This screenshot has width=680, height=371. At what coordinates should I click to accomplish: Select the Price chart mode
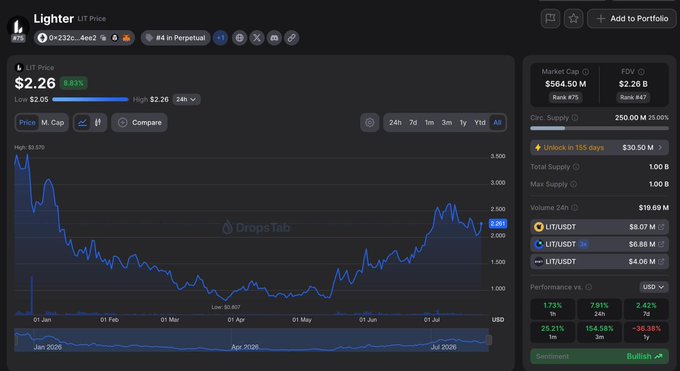point(27,123)
